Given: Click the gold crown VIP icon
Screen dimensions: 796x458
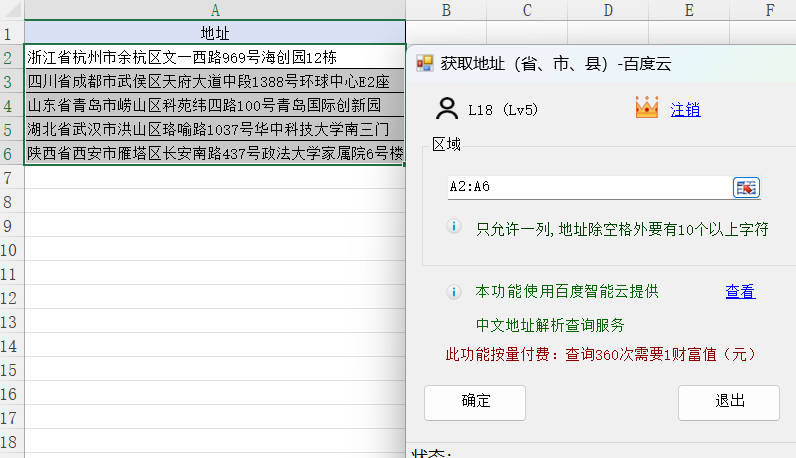Looking at the screenshot, I should (647, 108).
